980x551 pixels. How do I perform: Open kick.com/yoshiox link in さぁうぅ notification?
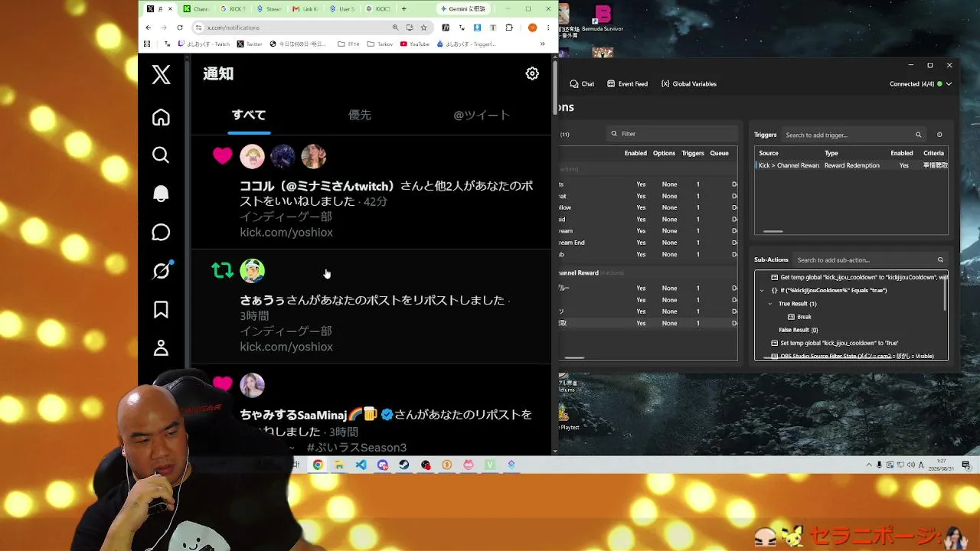(286, 347)
